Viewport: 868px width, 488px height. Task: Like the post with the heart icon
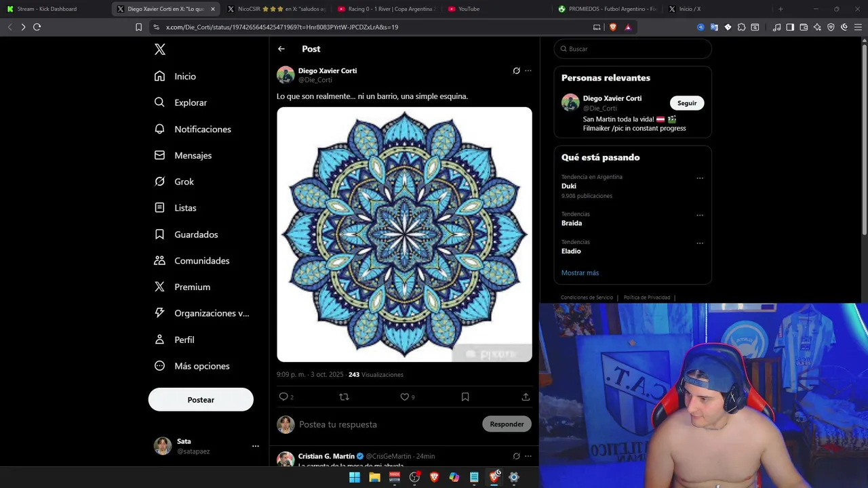click(x=404, y=397)
